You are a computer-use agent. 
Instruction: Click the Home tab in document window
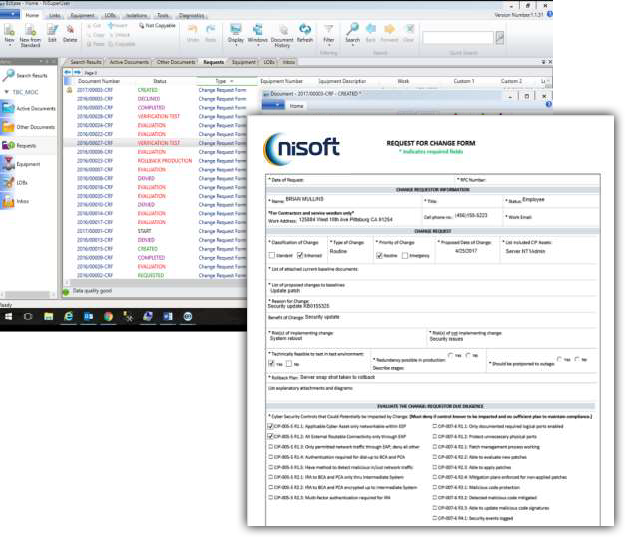(x=296, y=105)
